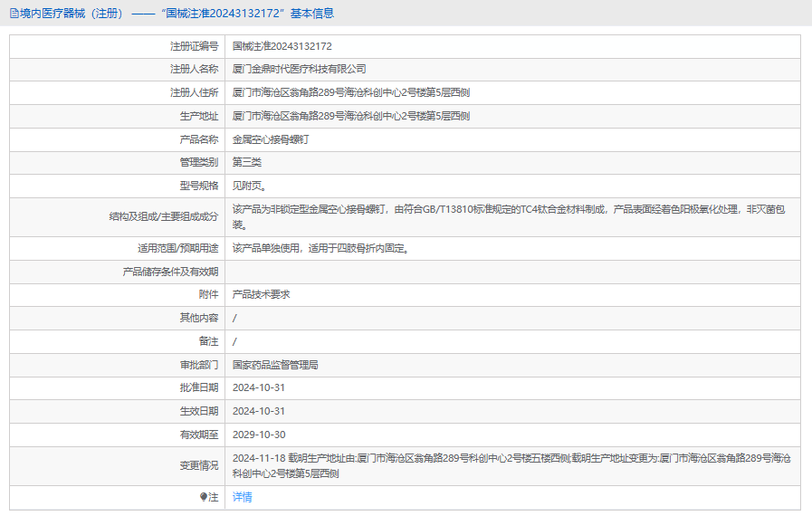Click the 备注 label
This screenshot has width=812, height=516.
(x=209, y=342)
